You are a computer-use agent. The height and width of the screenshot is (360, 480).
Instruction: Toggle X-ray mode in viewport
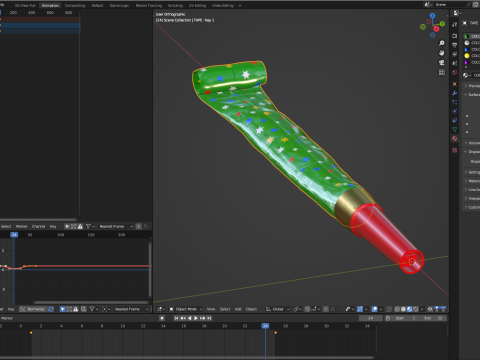[389, 309]
